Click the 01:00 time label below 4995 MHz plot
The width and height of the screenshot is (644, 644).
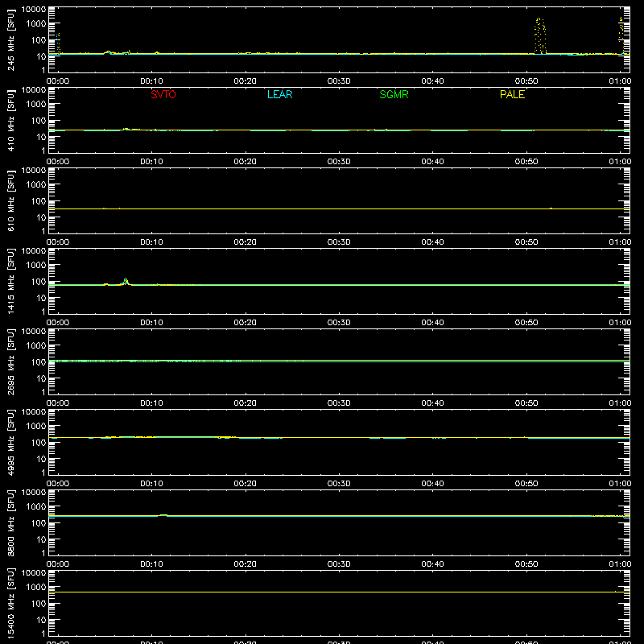pos(620,484)
